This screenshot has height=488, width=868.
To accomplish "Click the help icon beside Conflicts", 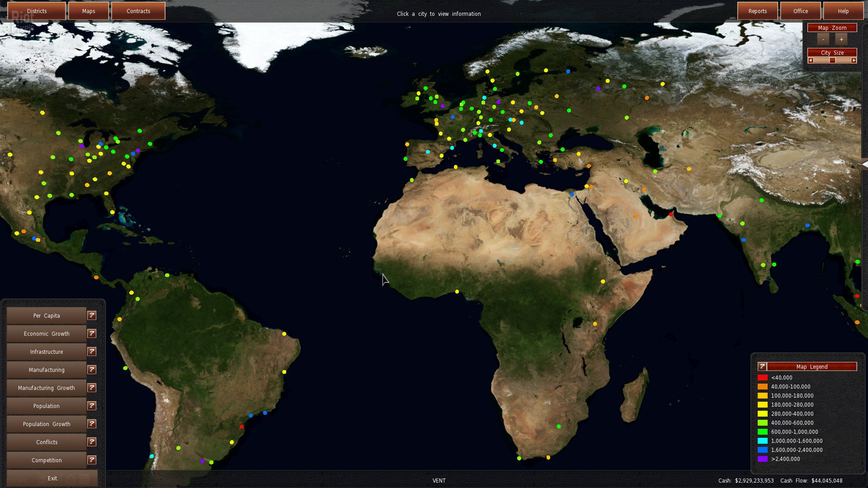I will coord(91,442).
